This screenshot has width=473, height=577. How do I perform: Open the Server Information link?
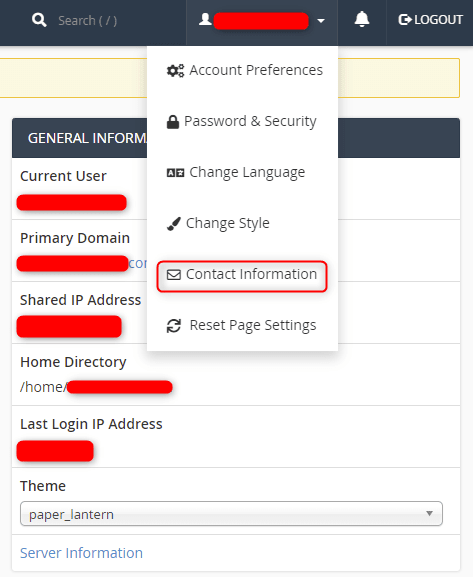(x=81, y=553)
